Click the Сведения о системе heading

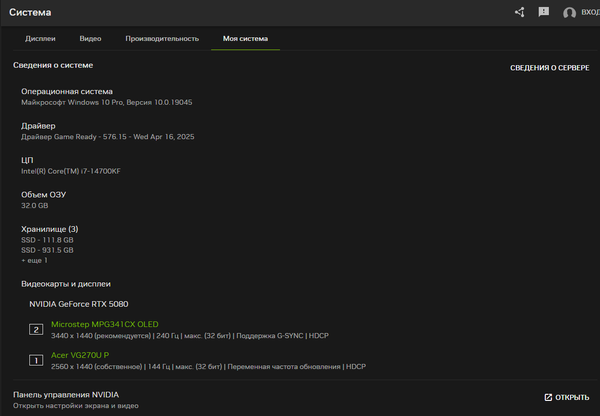(x=53, y=65)
